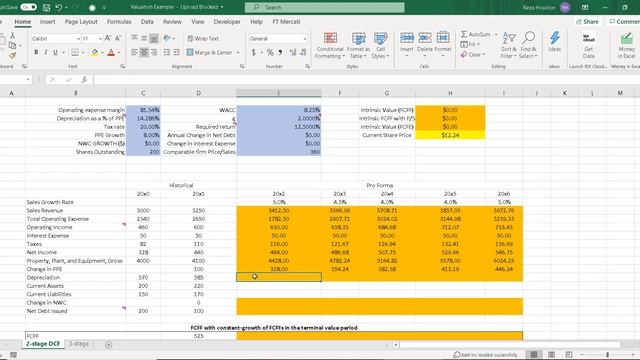Click the Comments button
The image size is (640, 360).
coord(623,22)
